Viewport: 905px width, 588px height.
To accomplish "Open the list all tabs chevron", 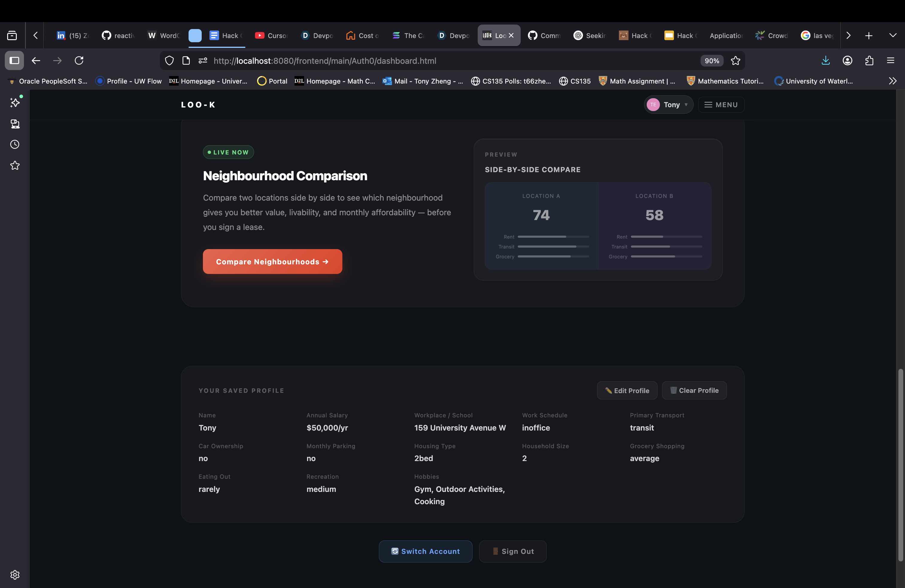I will coord(892,35).
